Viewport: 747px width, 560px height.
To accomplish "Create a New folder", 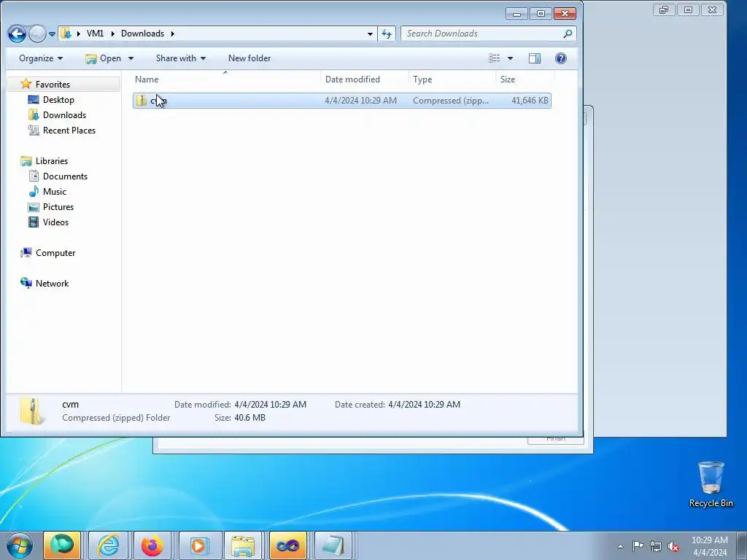I will click(249, 58).
